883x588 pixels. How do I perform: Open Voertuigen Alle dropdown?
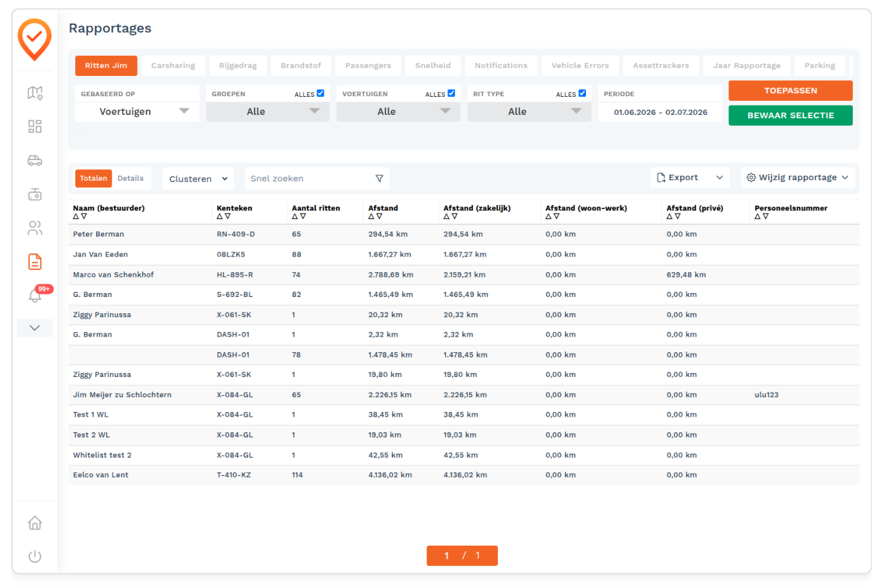coord(398,112)
